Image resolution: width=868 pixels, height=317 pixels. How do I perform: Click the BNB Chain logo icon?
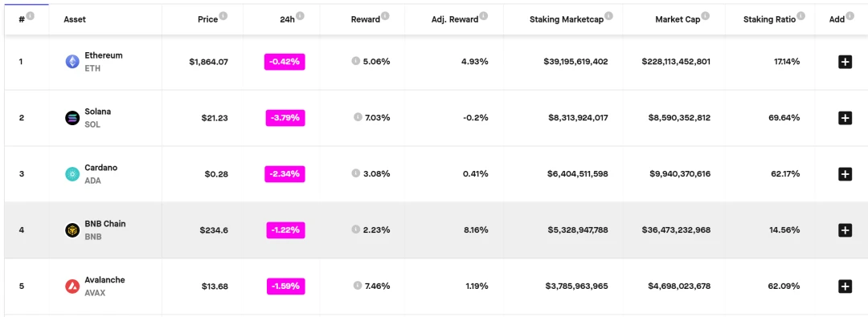(72, 230)
